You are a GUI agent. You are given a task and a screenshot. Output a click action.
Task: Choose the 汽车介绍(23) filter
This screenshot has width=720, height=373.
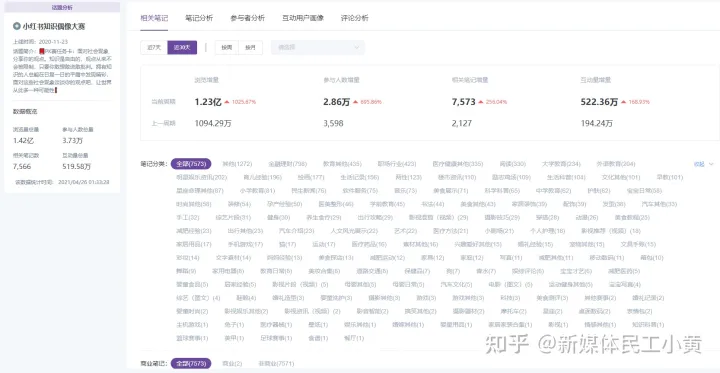297,231
